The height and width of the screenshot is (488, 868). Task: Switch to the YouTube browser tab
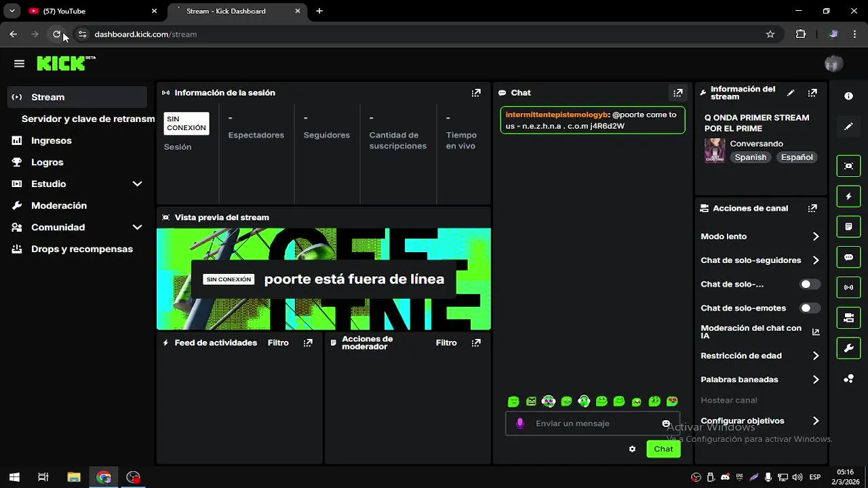pyautogui.click(x=92, y=11)
